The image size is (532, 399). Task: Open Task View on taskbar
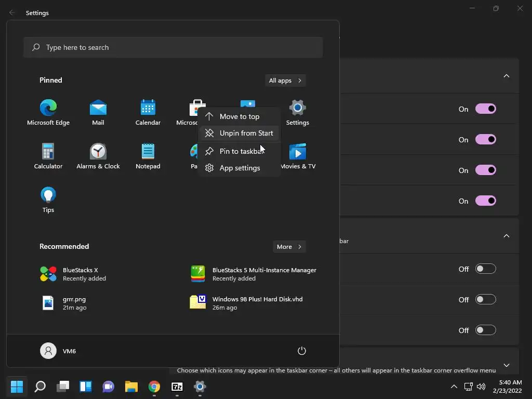[x=63, y=387]
